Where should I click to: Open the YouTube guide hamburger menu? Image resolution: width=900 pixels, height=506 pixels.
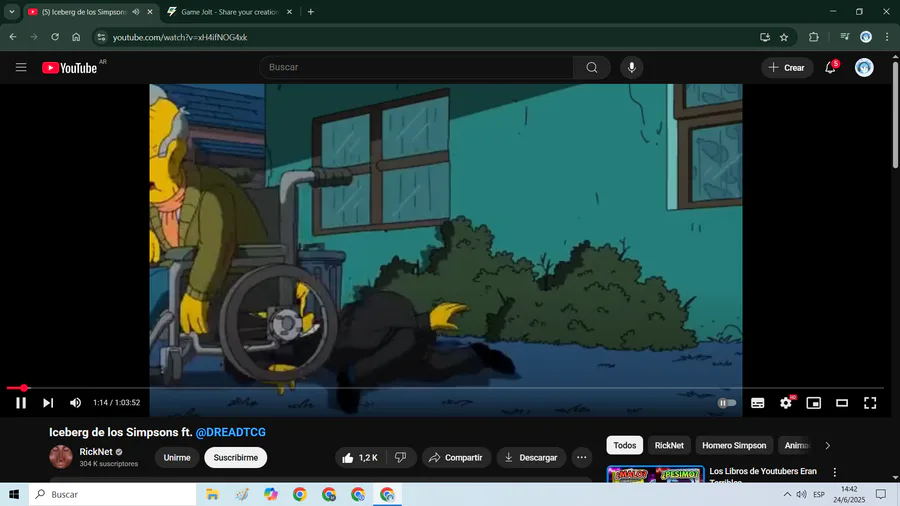(21, 68)
